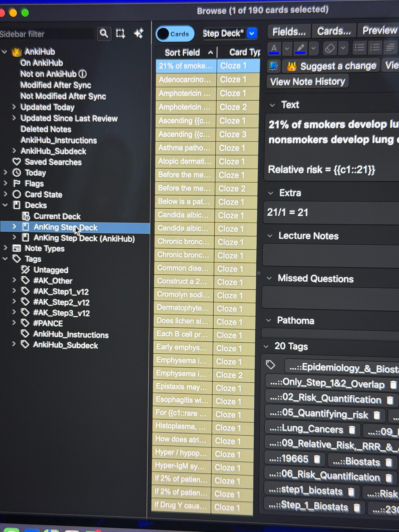Click the sparkle icon in sidebar toolbar
Viewport: 399px width, 532px height.
click(139, 33)
